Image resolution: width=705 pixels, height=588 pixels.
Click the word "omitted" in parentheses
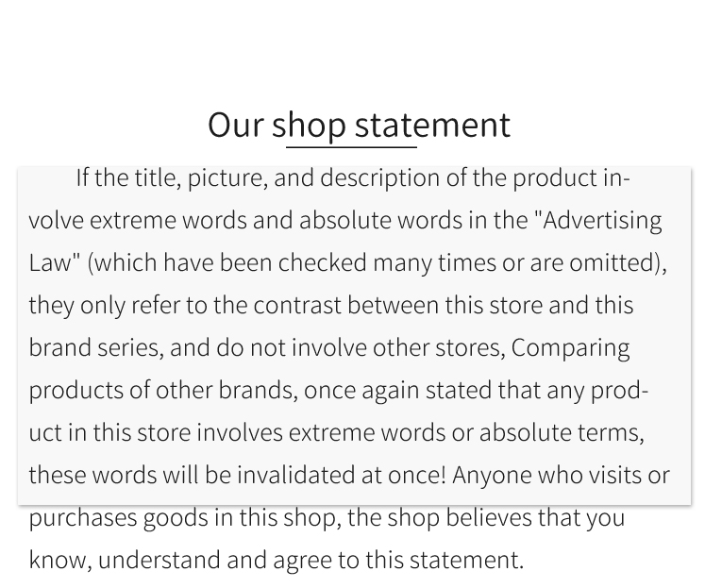613,262
